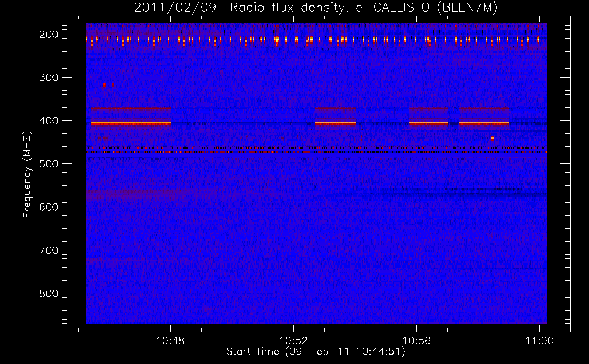
Task: Click the 800 frequency tick label
Action: click(x=49, y=293)
